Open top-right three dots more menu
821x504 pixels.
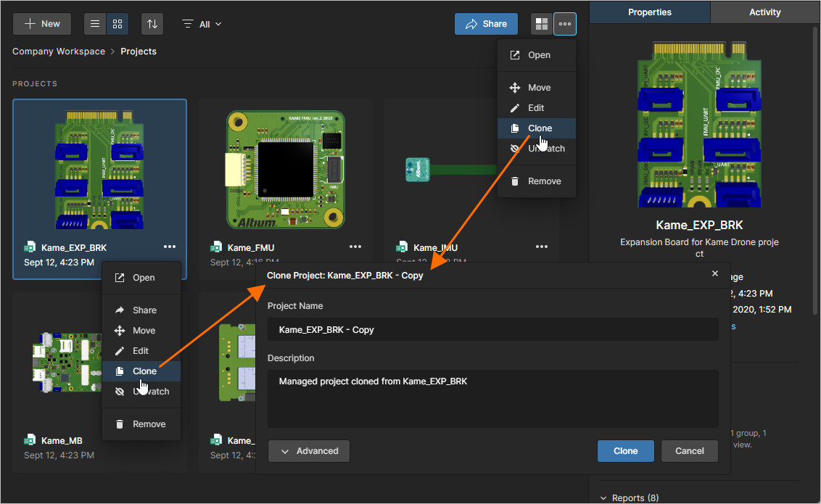point(565,24)
